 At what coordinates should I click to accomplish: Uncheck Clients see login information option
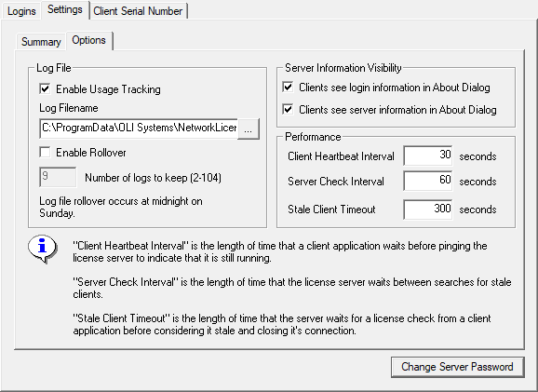[288, 88]
